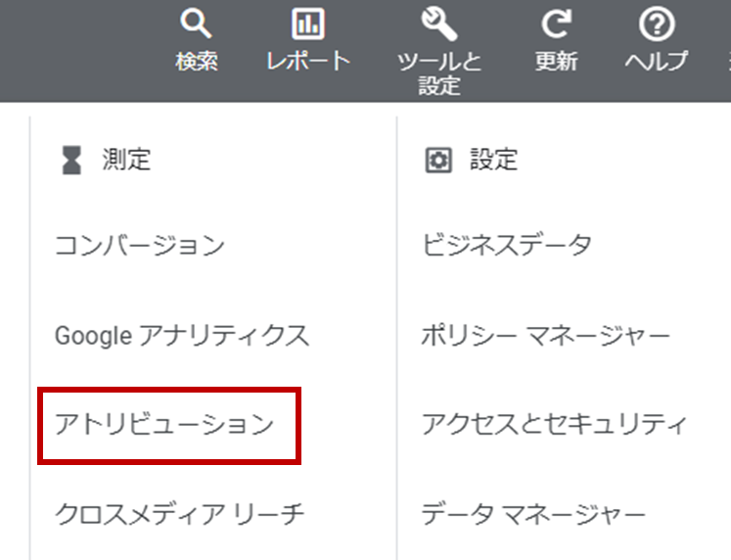Open Google アナリティクス menu item
This screenshot has height=560, width=731.
[182, 335]
